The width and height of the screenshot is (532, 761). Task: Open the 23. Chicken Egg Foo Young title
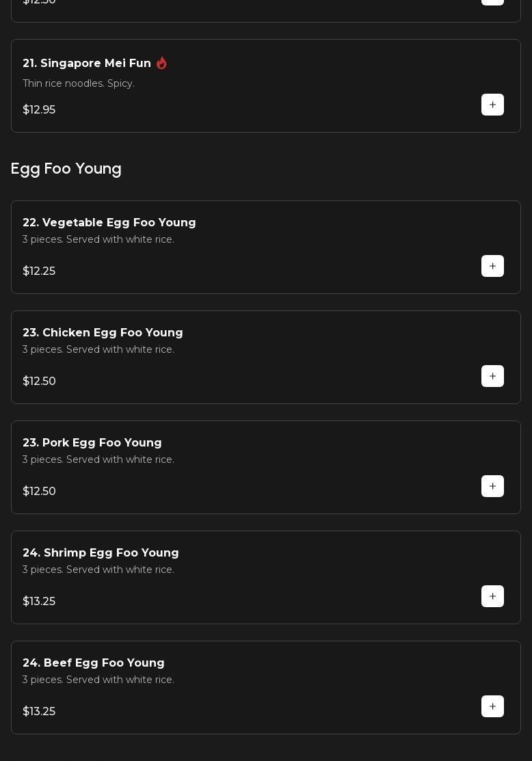pyautogui.click(x=103, y=332)
